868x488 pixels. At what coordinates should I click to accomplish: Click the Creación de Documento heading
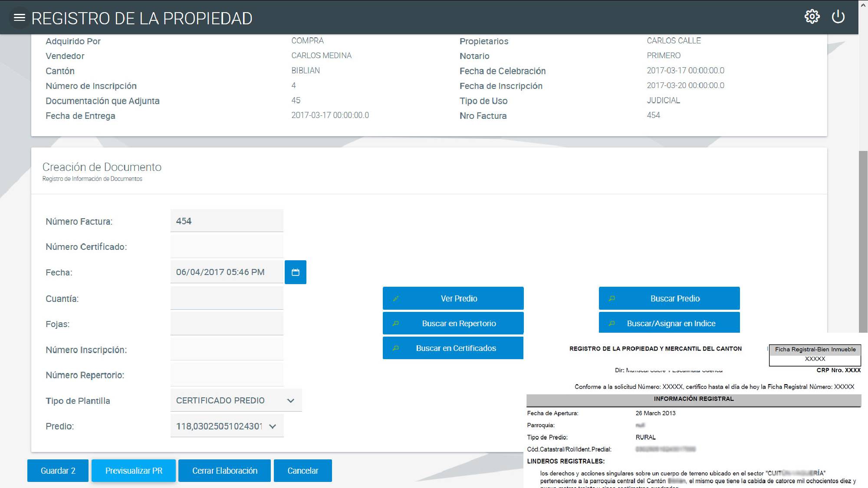coord(102,167)
